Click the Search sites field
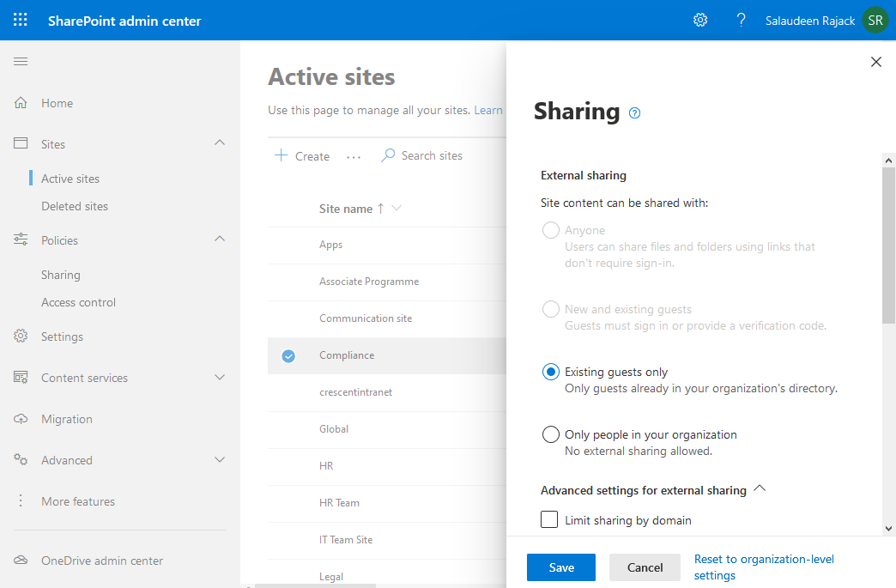 click(x=431, y=155)
